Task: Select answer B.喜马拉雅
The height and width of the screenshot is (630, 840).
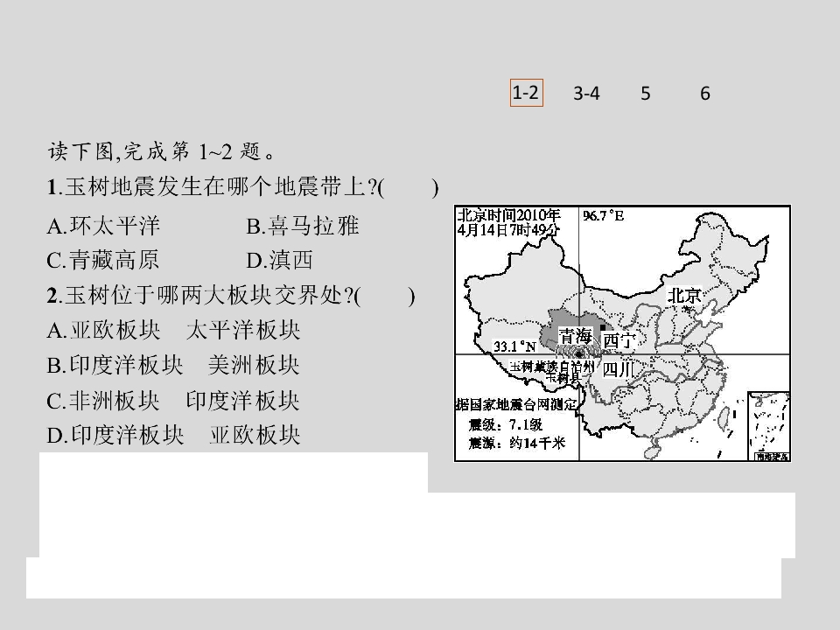Action: pos(303,226)
